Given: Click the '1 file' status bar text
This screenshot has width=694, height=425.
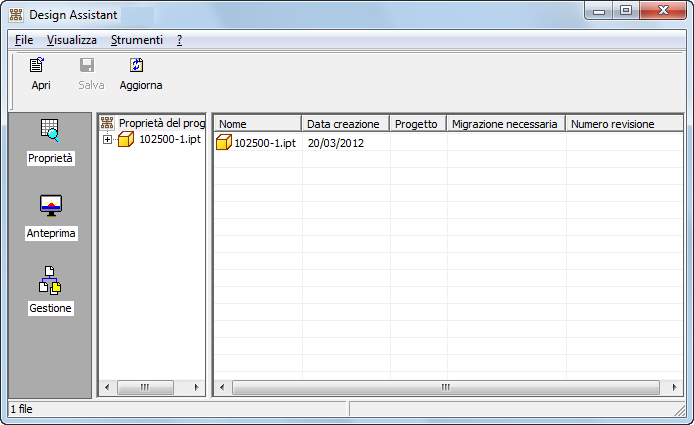Looking at the screenshot, I should 22,409.
